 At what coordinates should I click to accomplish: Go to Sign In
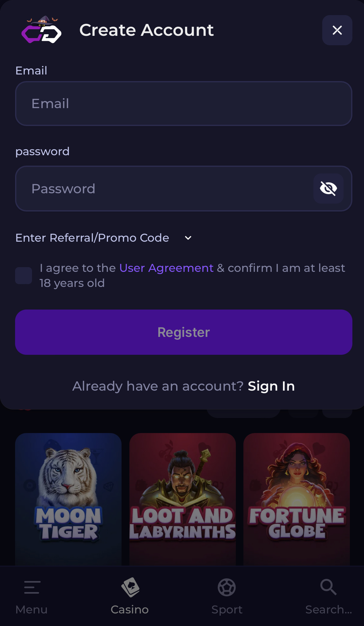[x=271, y=386]
